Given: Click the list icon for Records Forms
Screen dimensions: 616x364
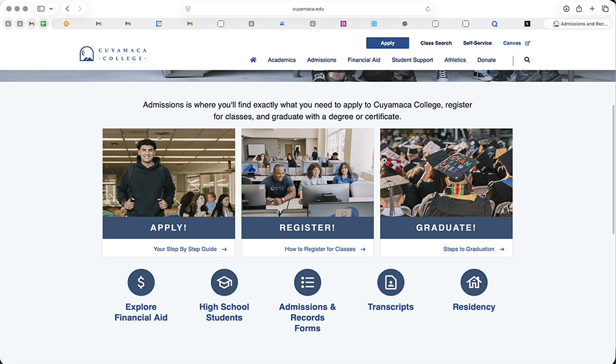Looking at the screenshot, I should [x=307, y=282].
